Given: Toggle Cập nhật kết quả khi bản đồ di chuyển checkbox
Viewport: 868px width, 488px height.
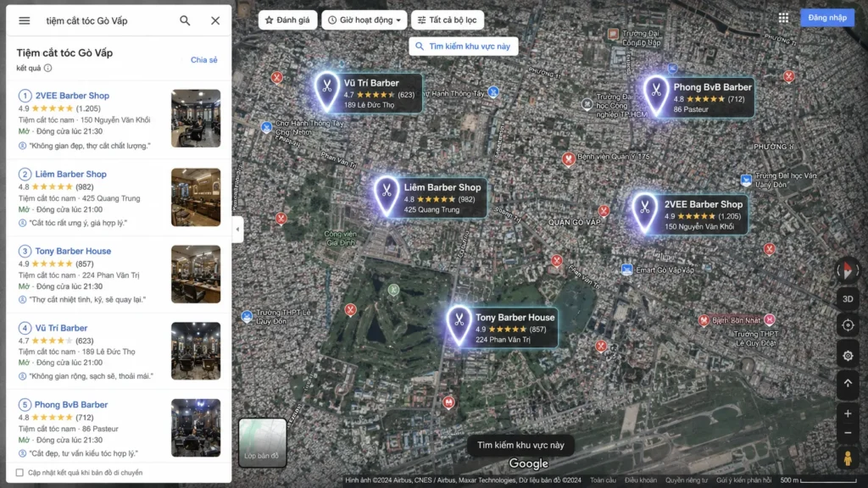Looking at the screenshot, I should (x=20, y=473).
